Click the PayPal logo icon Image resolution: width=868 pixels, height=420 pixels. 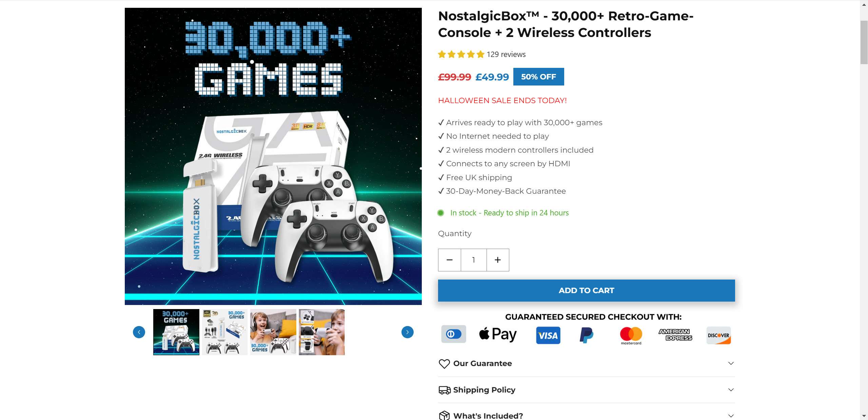(586, 335)
